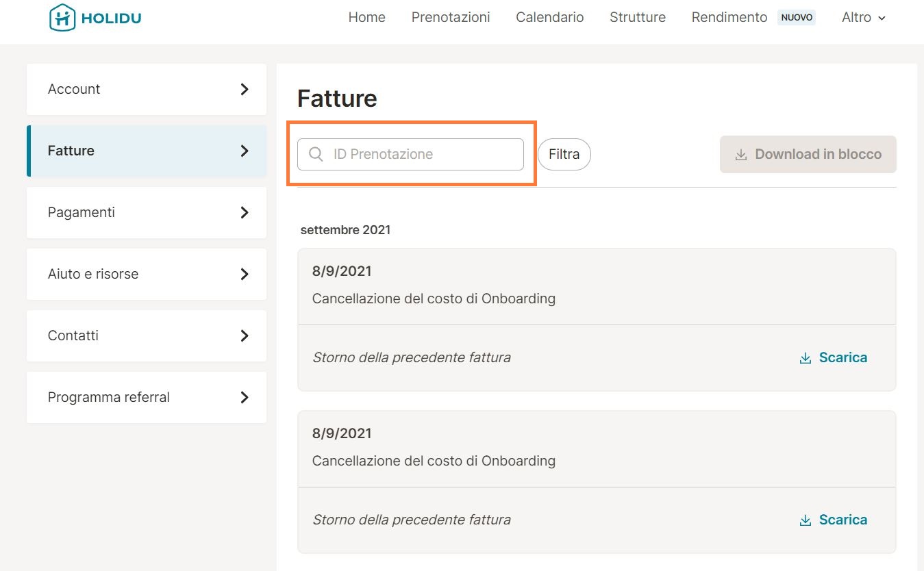Click download icon in Download in blocco

[740, 155]
